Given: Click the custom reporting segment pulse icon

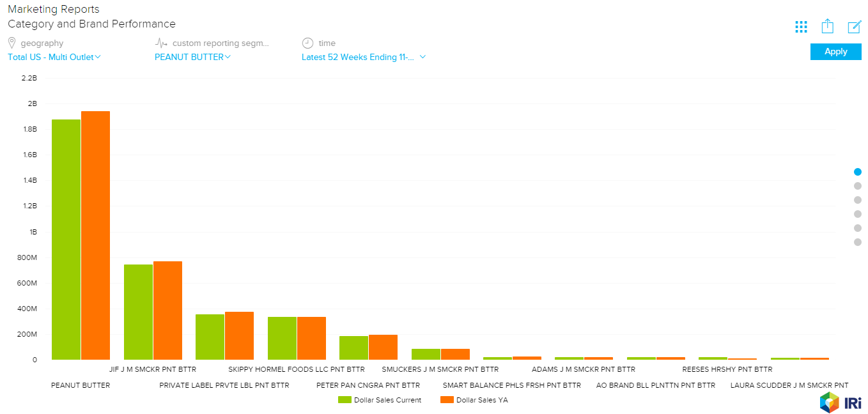Looking at the screenshot, I should coord(161,43).
